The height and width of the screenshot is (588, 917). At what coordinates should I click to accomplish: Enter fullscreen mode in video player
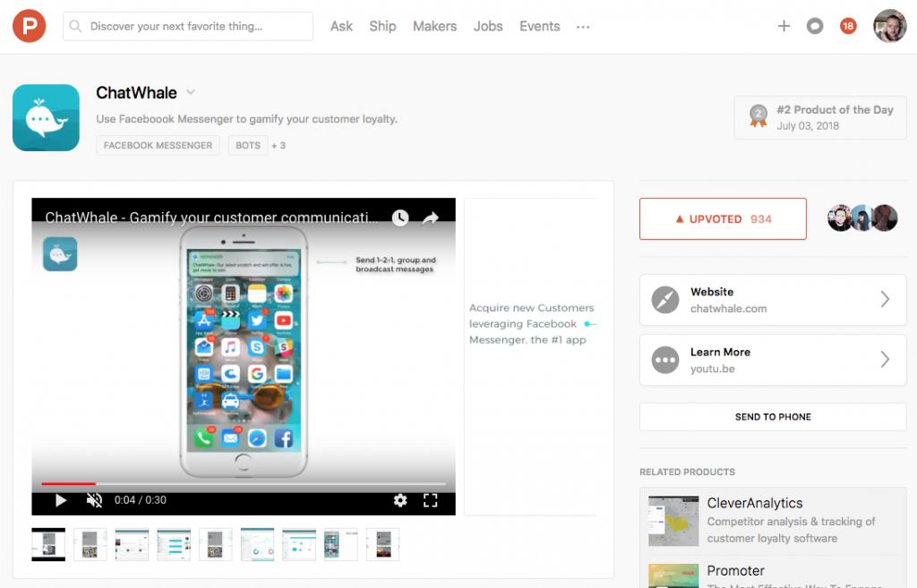pyautogui.click(x=431, y=500)
